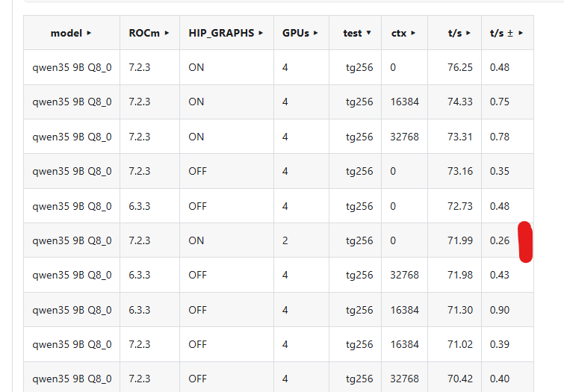Click the 0.90 deviation cell
564x392 pixels.
(x=507, y=310)
